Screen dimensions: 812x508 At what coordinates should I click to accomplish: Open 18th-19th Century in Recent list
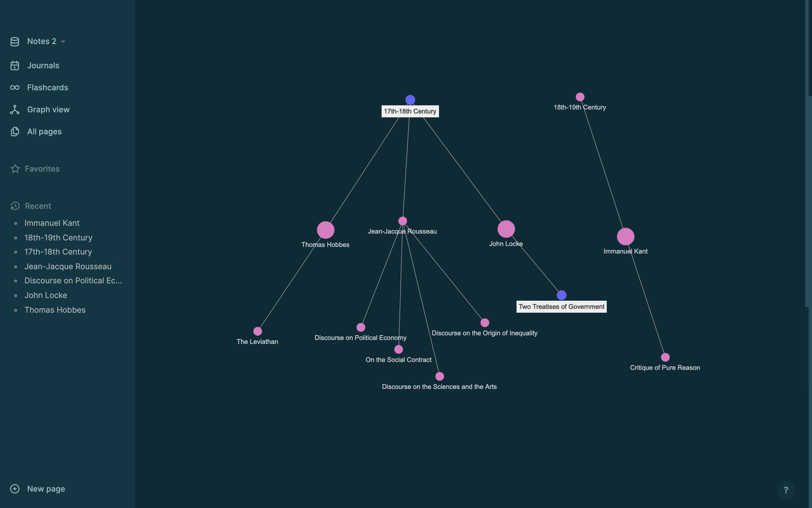click(58, 238)
